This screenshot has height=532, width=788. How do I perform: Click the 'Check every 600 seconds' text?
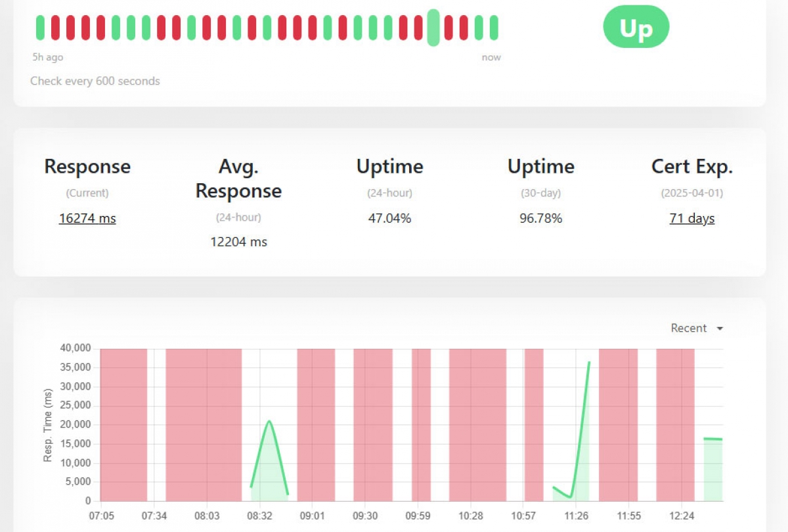tap(95, 81)
